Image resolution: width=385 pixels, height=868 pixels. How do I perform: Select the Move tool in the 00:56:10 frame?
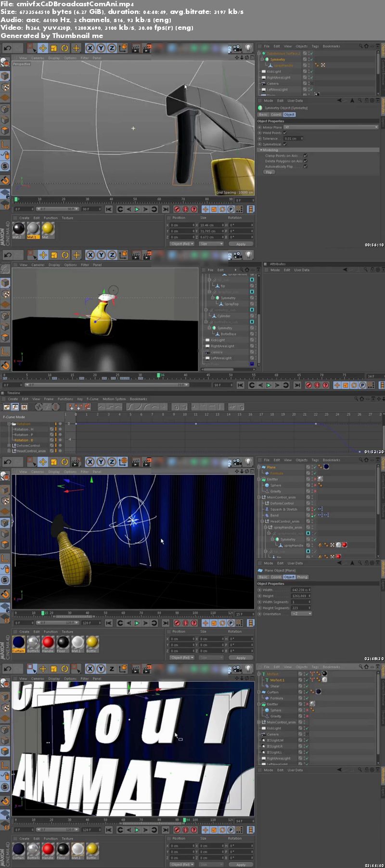coord(43,48)
